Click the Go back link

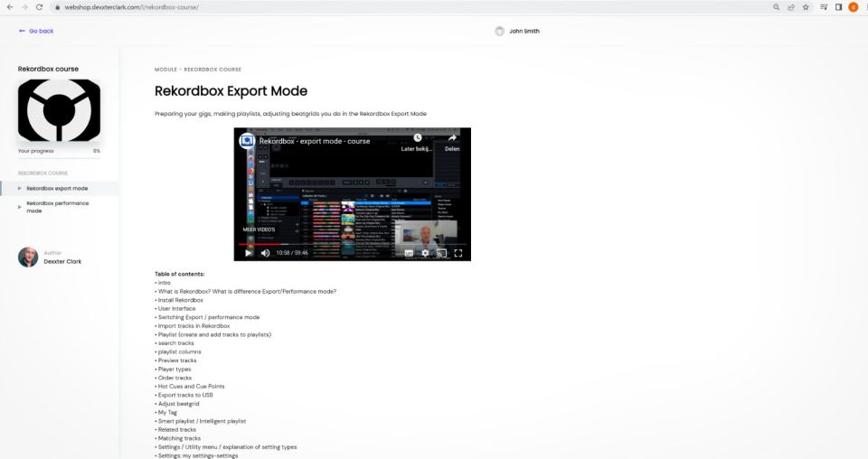(x=36, y=31)
